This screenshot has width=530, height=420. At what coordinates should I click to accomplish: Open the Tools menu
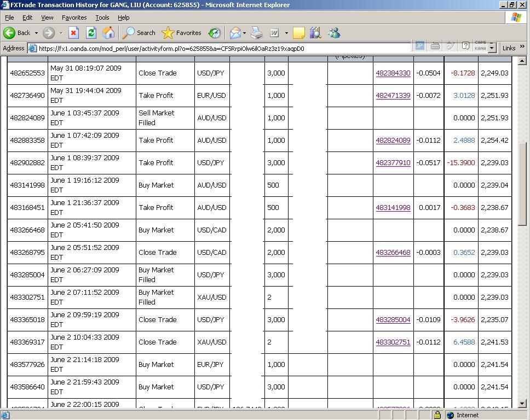coord(102,17)
